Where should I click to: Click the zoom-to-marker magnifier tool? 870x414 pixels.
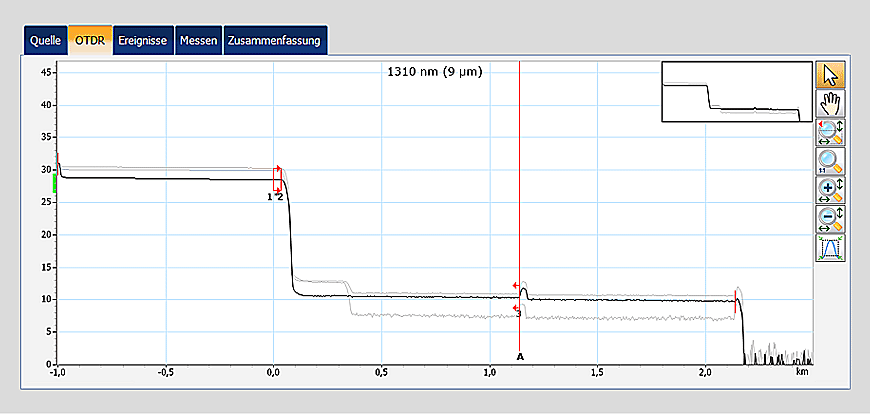[x=831, y=131]
